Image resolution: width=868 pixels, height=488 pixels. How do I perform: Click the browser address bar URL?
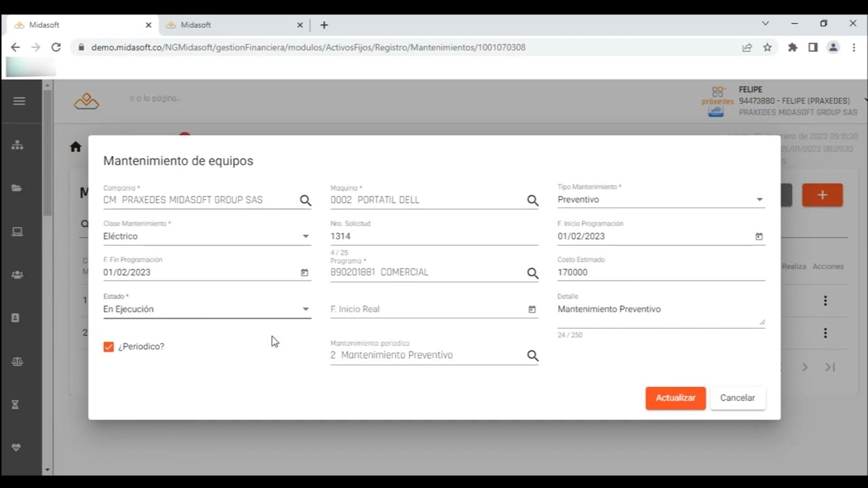(309, 47)
